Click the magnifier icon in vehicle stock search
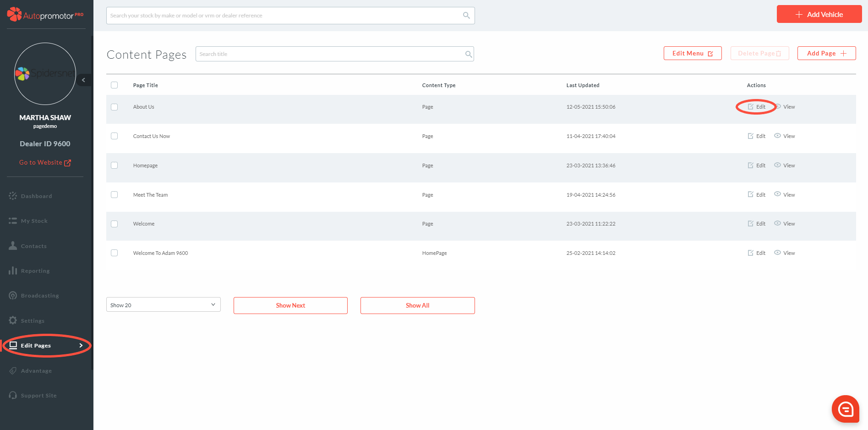 [x=466, y=16]
